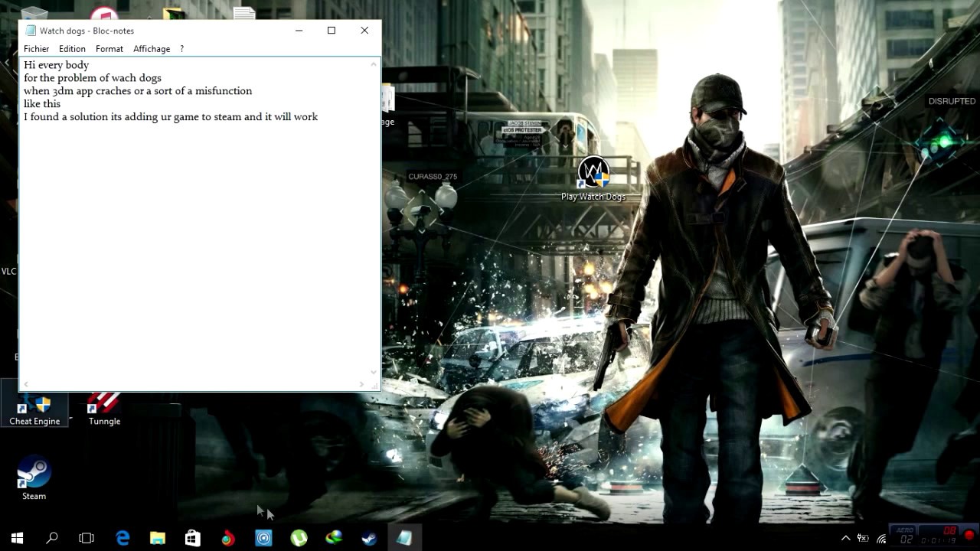The image size is (980, 551).
Task: Show hidden system tray icons
Action: [846, 538]
